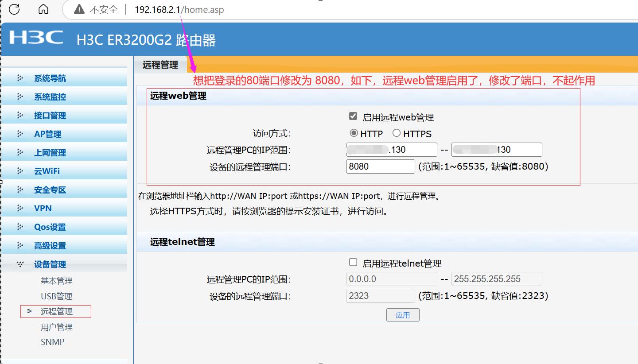Screen dimensions: 638x364
Task: Click the telnet IP end field 255.255.255.255
Action: (x=497, y=279)
